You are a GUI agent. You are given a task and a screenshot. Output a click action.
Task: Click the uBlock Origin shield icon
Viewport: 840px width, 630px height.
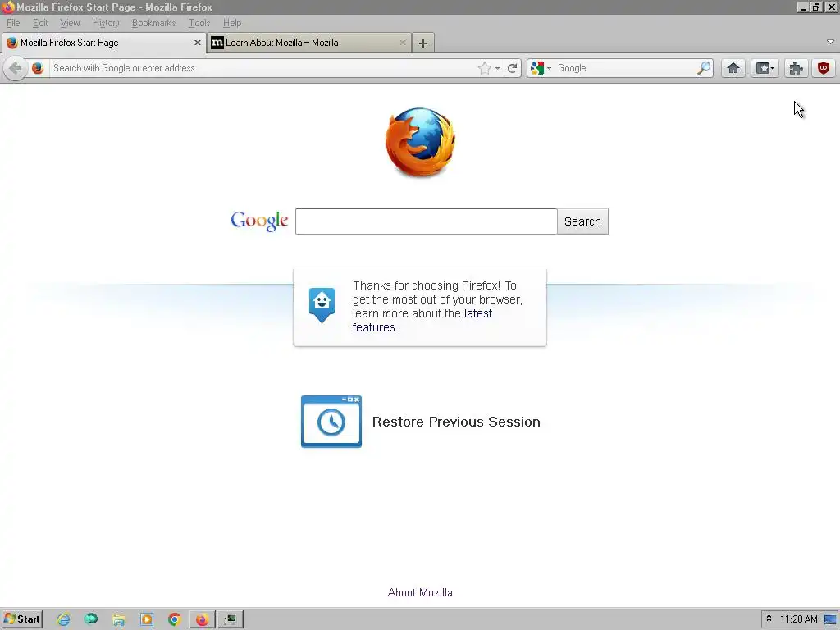tap(824, 68)
